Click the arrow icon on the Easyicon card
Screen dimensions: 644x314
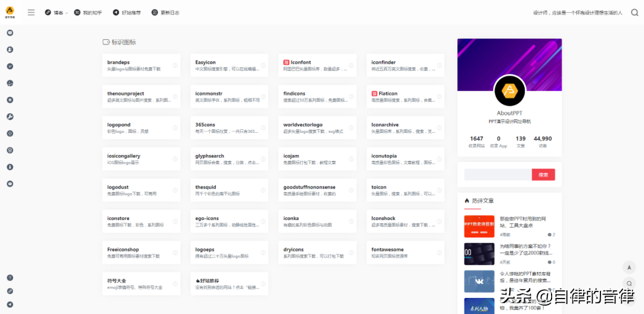264,66
